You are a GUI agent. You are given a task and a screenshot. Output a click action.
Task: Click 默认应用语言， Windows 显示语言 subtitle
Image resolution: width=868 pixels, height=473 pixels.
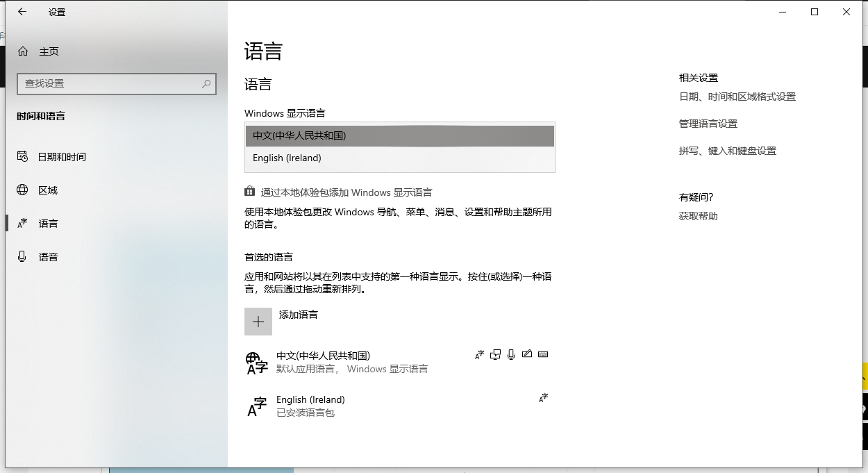tap(352, 370)
